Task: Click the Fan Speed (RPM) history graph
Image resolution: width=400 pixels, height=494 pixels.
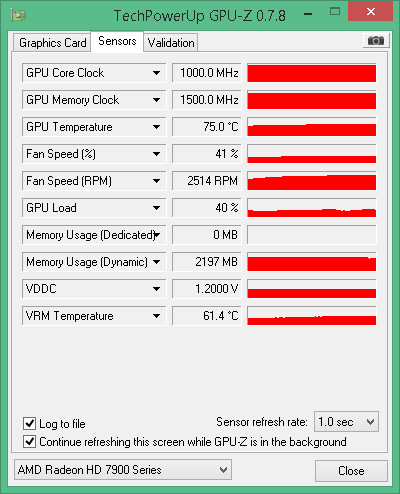Action: (x=312, y=181)
